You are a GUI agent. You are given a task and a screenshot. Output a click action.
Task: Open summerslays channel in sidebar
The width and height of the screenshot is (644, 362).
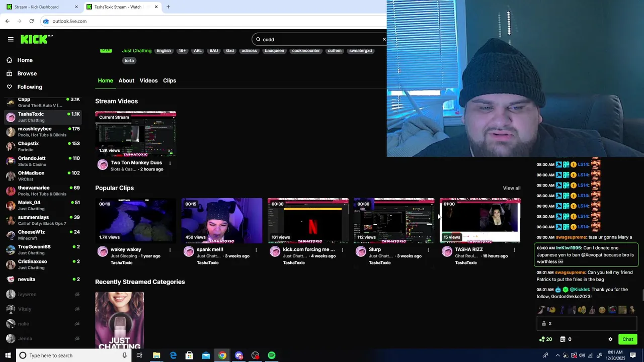43,220
